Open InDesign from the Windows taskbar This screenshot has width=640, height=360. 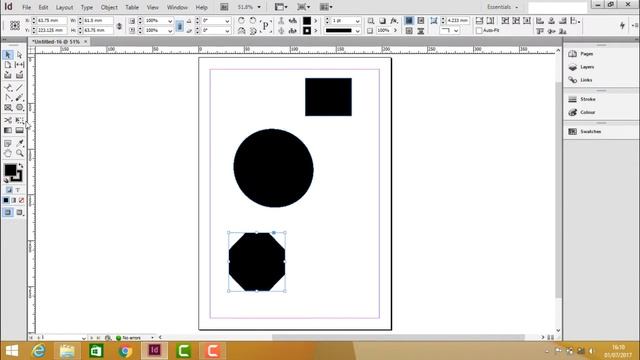154,351
